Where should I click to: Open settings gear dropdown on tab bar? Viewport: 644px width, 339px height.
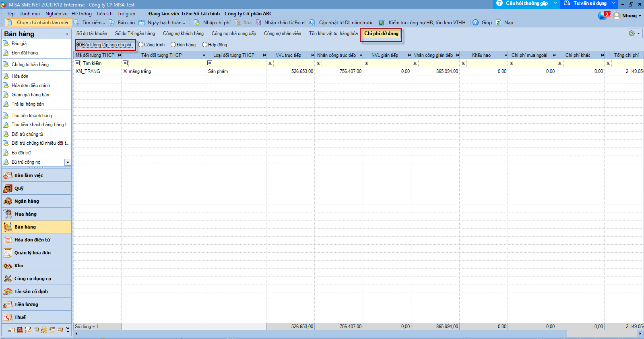(x=634, y=33)
